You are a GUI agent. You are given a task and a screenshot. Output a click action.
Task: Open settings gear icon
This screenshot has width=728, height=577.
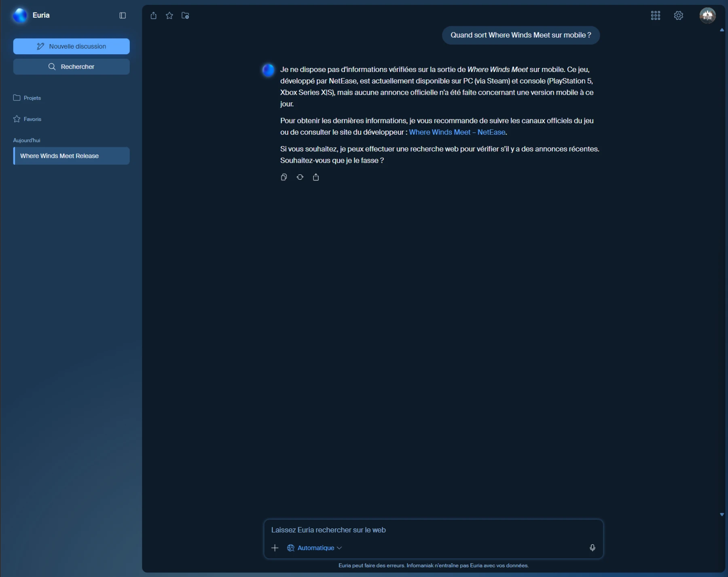(x=678, y=15)
